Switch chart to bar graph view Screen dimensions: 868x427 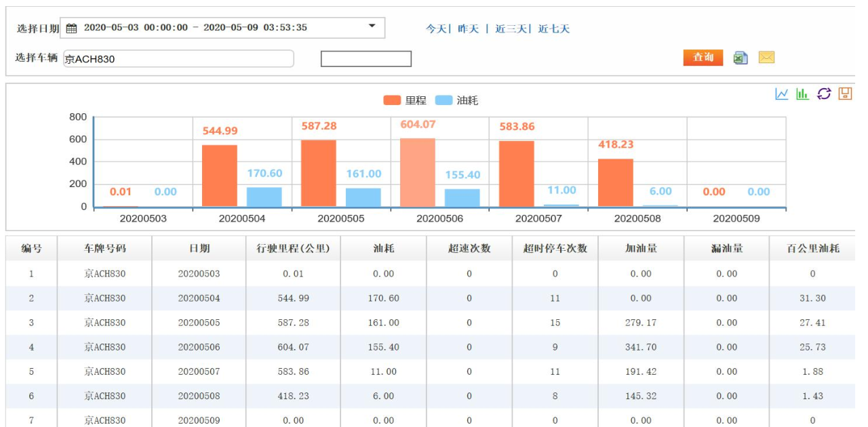(803, 94)
